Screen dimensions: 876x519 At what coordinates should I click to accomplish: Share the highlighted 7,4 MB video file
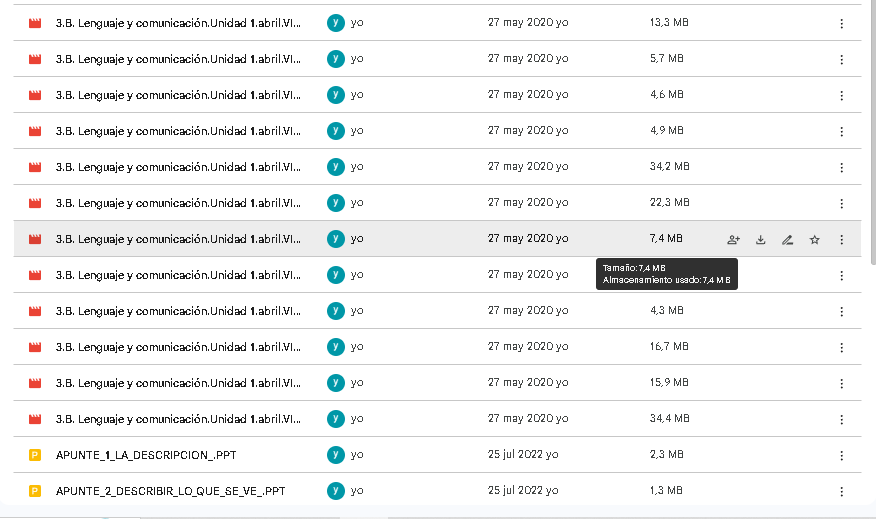[x=734, y=240]
